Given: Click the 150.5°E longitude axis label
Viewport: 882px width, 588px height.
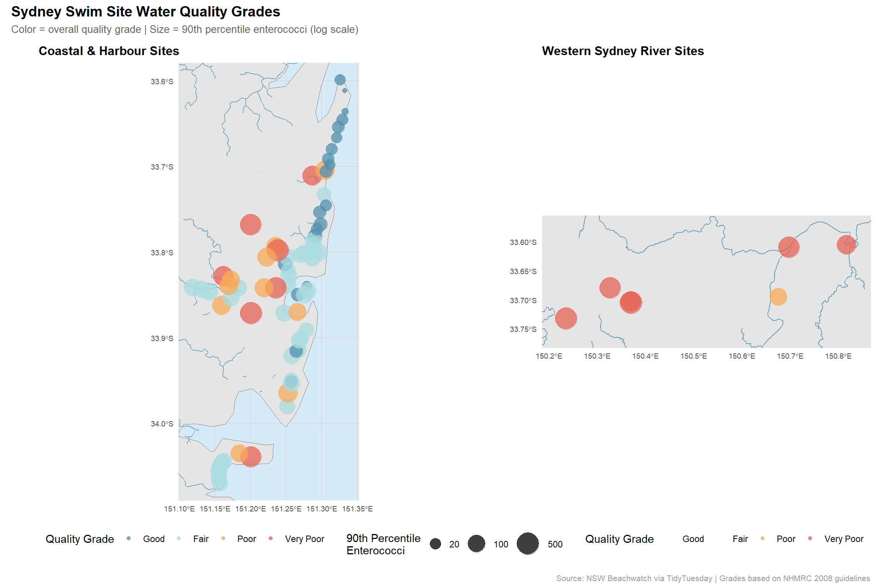Looking at the screenshot, I should pos(693,356).
